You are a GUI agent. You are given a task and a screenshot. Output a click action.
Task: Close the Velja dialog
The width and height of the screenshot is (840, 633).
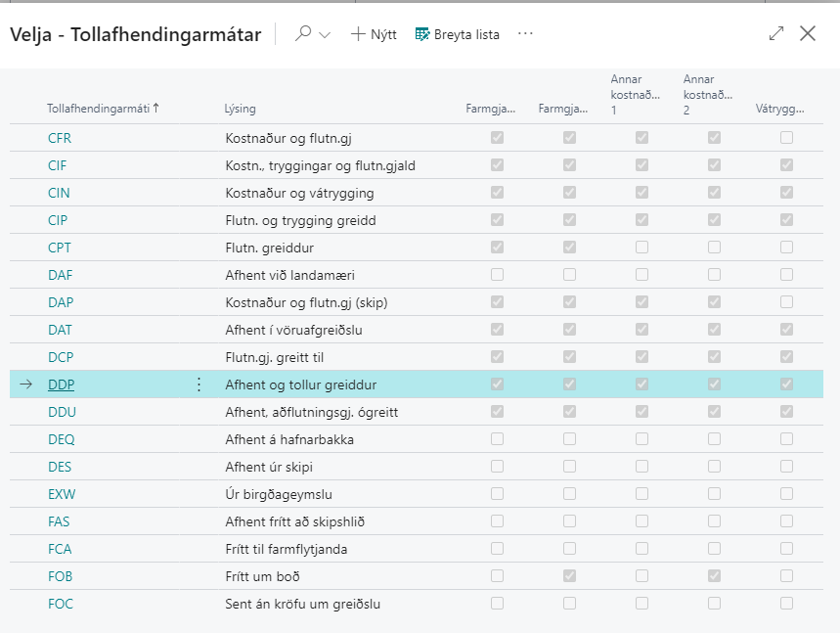pos(808,33)
